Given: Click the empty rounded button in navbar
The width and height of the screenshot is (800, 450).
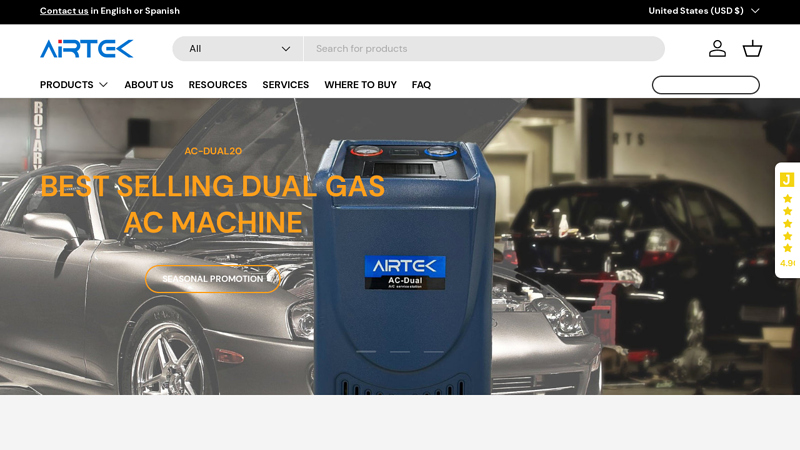Looking at the screenshot, I should click(x=706, y=85).
